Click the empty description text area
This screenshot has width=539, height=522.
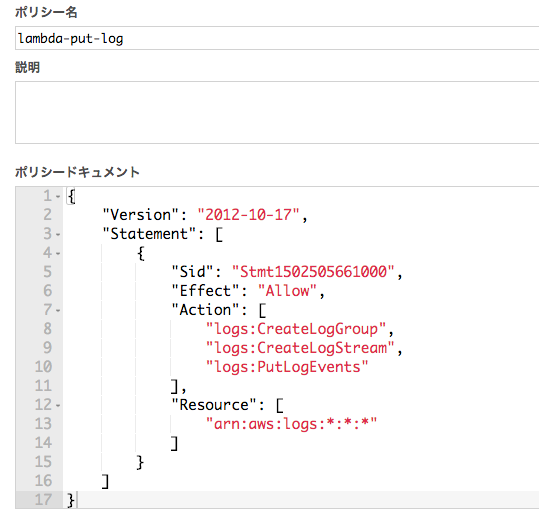coord(277,112)
